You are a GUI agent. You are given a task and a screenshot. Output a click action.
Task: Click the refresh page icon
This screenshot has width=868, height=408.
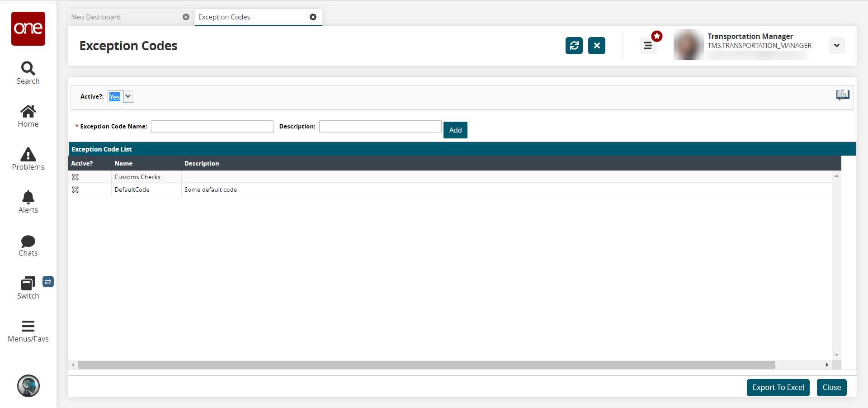[x=574, y=46]
